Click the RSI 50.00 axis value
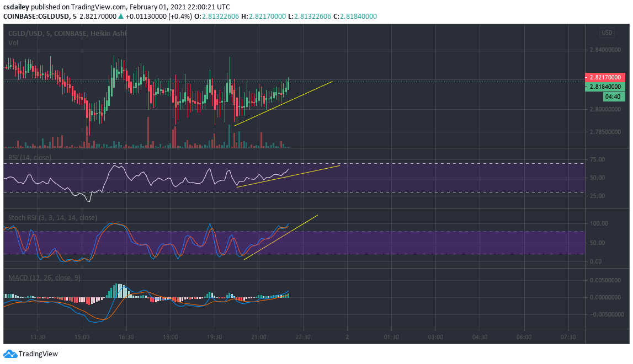The image size is (633, 364). pos(597,178)
